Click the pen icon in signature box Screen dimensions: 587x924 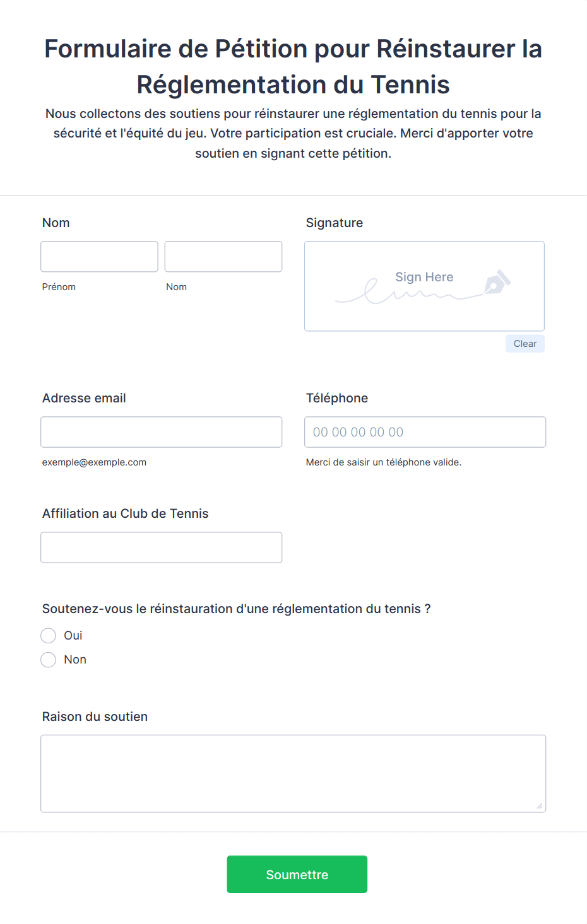(x=497, y=282)
